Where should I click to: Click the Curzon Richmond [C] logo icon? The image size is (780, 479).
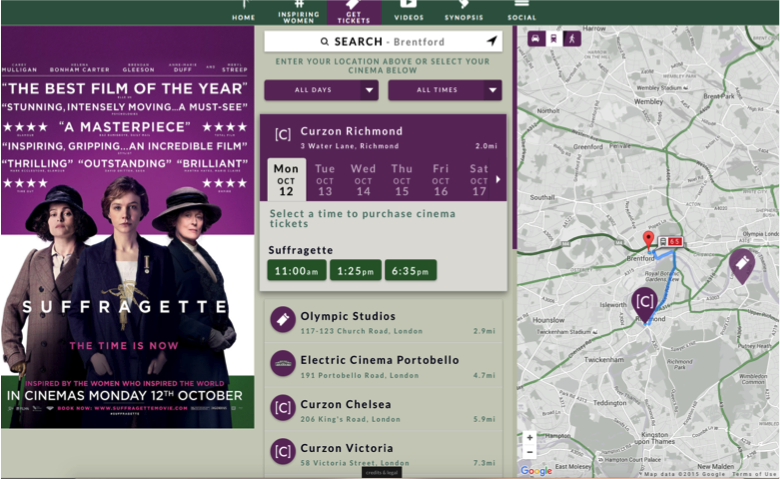tap(283, 134)
